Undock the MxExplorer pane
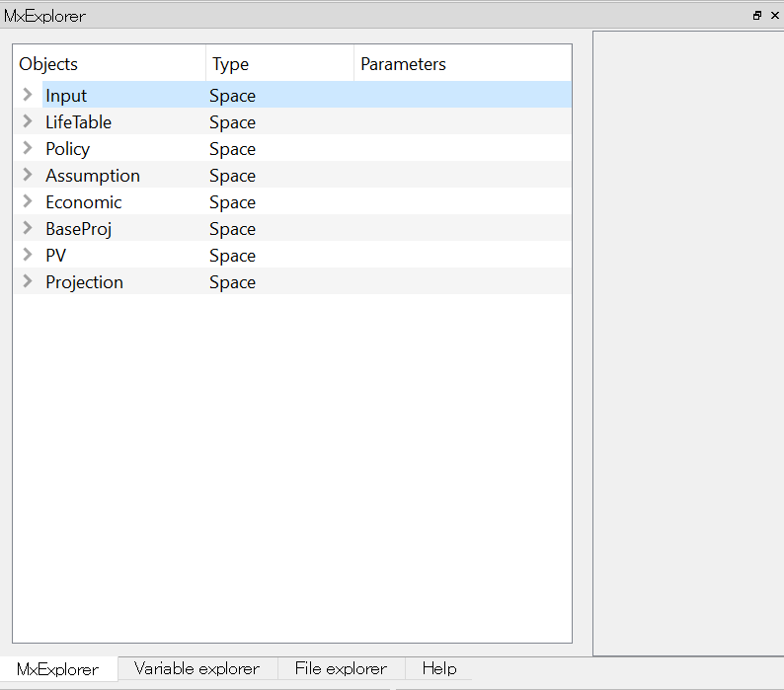 (x=757, y=16)
